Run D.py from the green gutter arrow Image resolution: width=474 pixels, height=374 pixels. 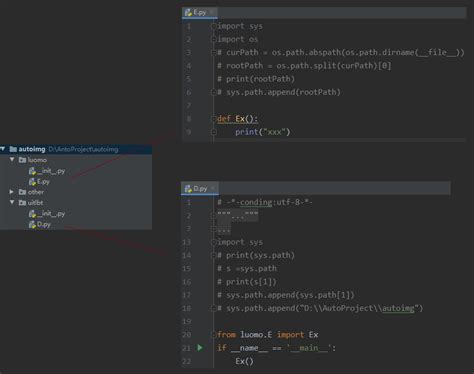(x=200, y=348)
